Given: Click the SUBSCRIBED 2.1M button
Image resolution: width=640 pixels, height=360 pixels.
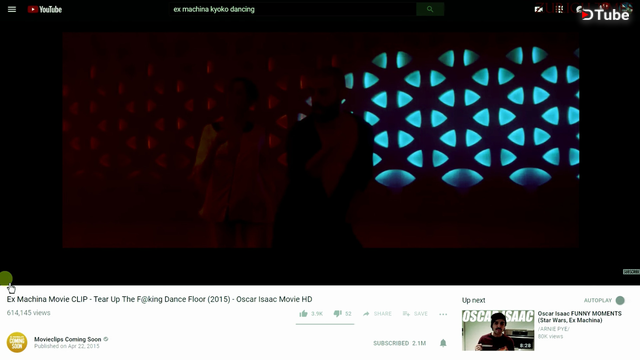Looking at the screenshot, I should pos(399,343).
